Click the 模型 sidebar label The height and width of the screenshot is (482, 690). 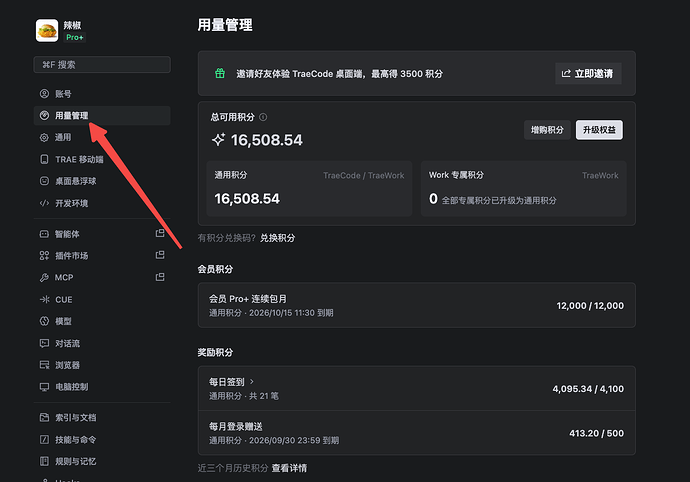pyautogui.click(x=63, y=321)
